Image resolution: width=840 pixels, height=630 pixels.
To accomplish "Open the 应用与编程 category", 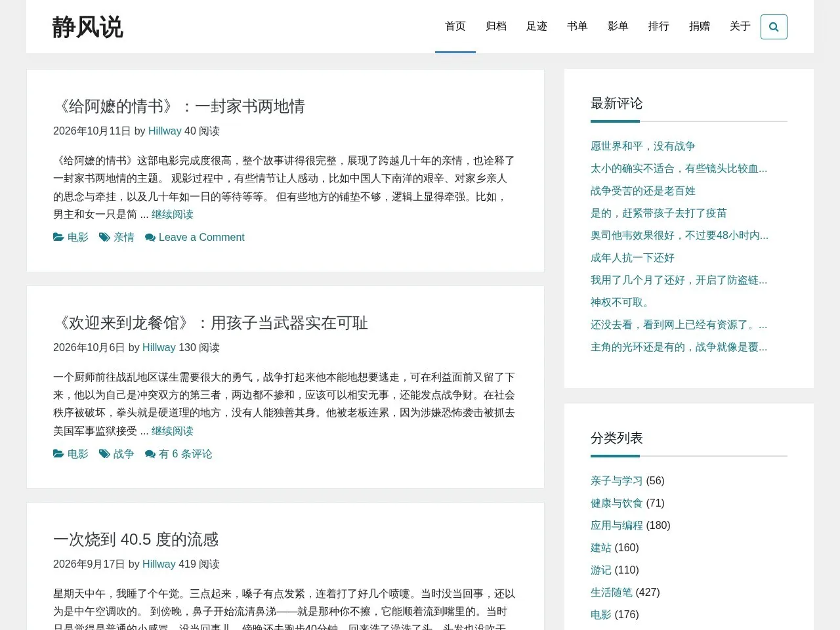I will [617, 526].
